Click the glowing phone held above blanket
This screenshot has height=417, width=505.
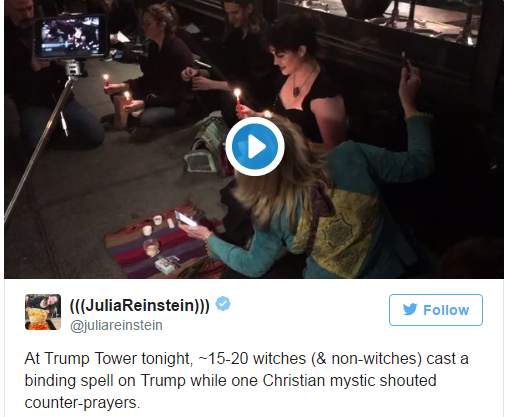(x=185, y=218)
